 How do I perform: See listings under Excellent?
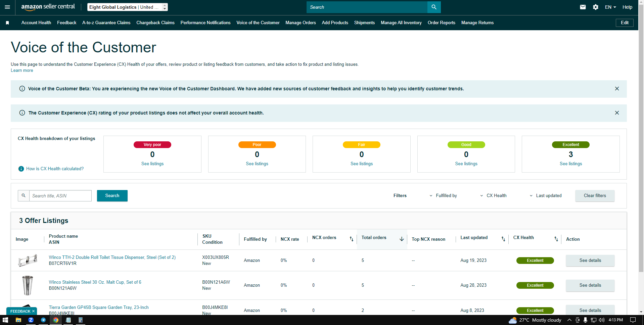(571, 164)
